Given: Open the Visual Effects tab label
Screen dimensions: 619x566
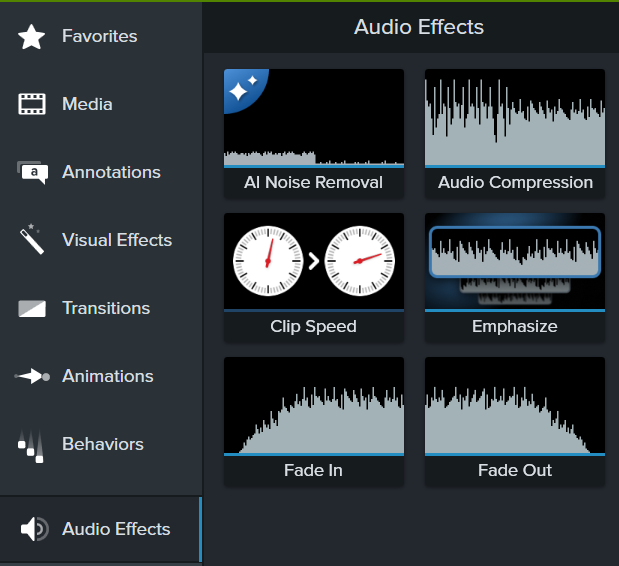Looking at the screenshot, I should click(x=117, y=240).
